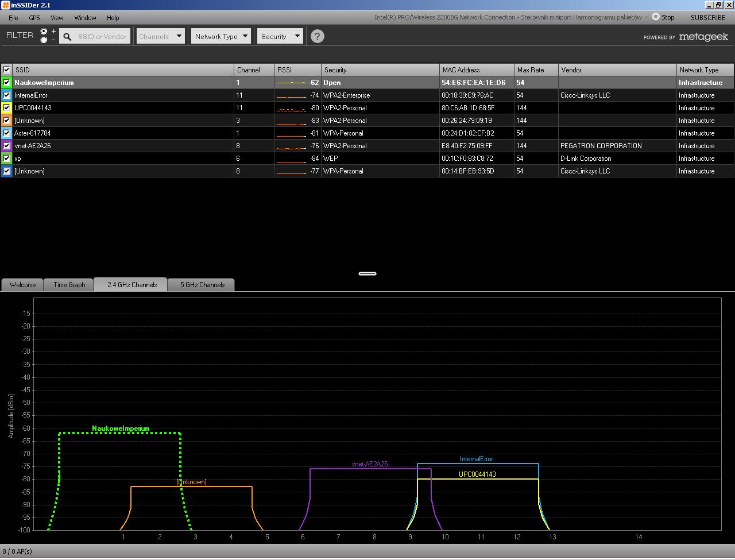Viewport: 735px width, 560px height.
Task: Switch to the 5 GHz Channels tab
Action: click(202, 285)
